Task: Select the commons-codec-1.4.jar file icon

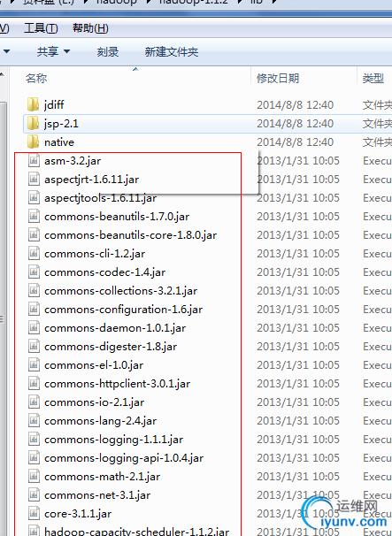Action: point(34,272)
